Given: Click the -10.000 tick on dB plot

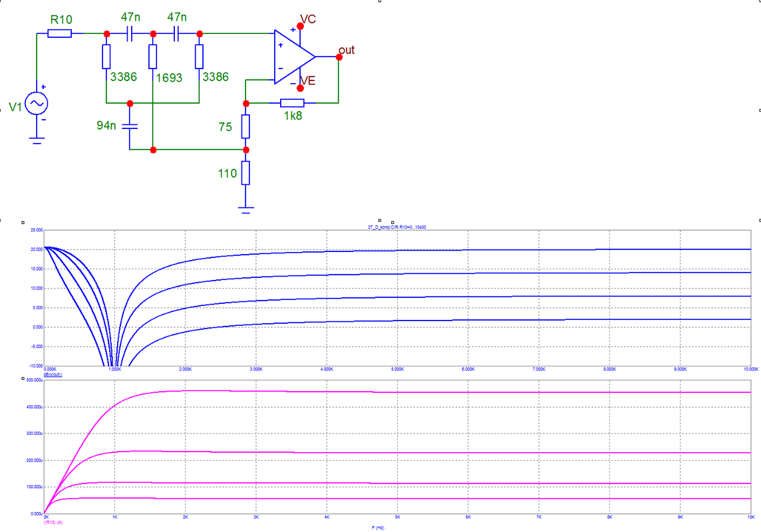Looking at the screenshot, I should point(36,366).
